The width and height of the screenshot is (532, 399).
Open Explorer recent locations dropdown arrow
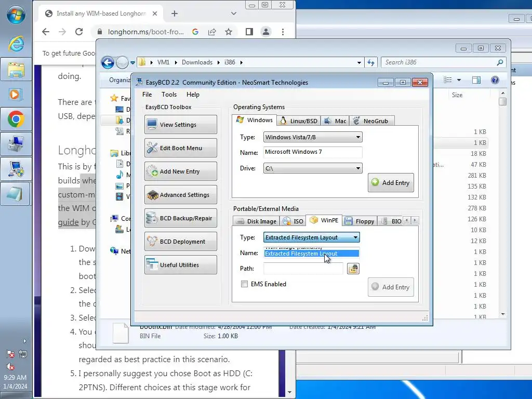(132, 62)
